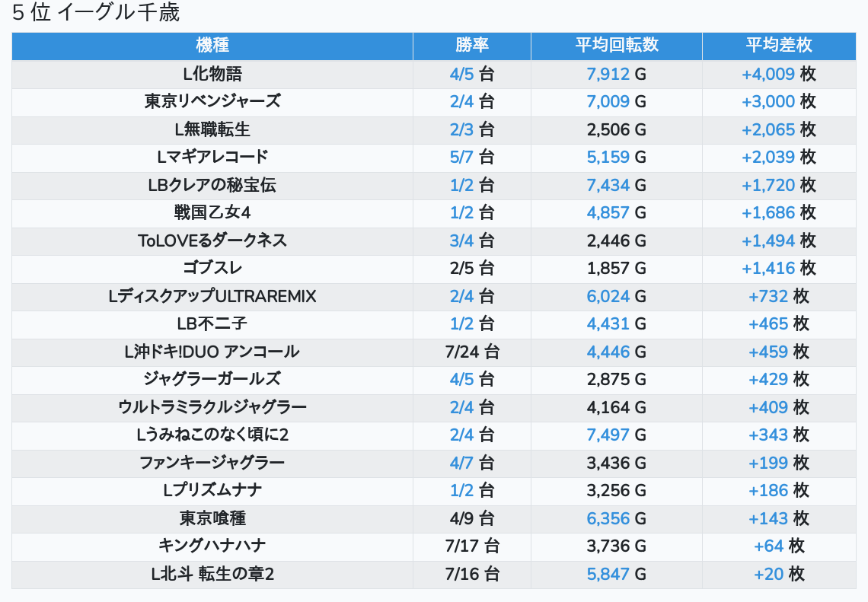Open the 3/4 win rate for ToLOVEるダークネス
Viewport: 868px width, 602px height.
click(461, 240)
